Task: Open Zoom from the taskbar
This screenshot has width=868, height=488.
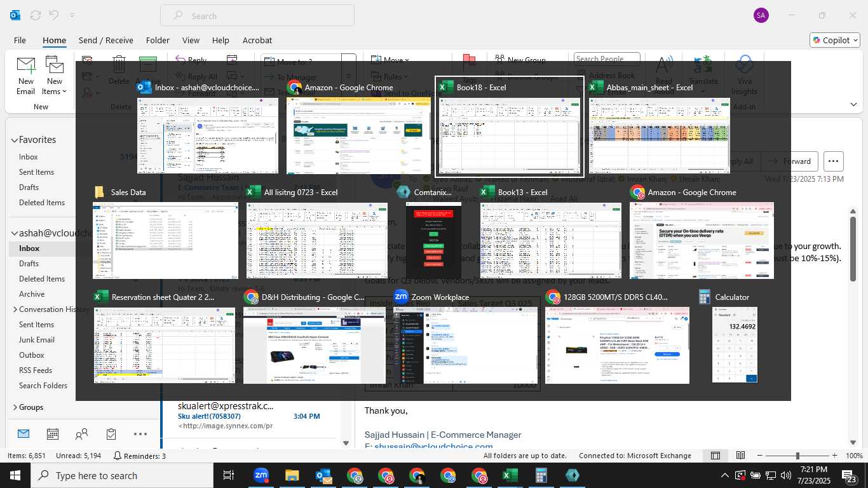Action: coord(261,475)
